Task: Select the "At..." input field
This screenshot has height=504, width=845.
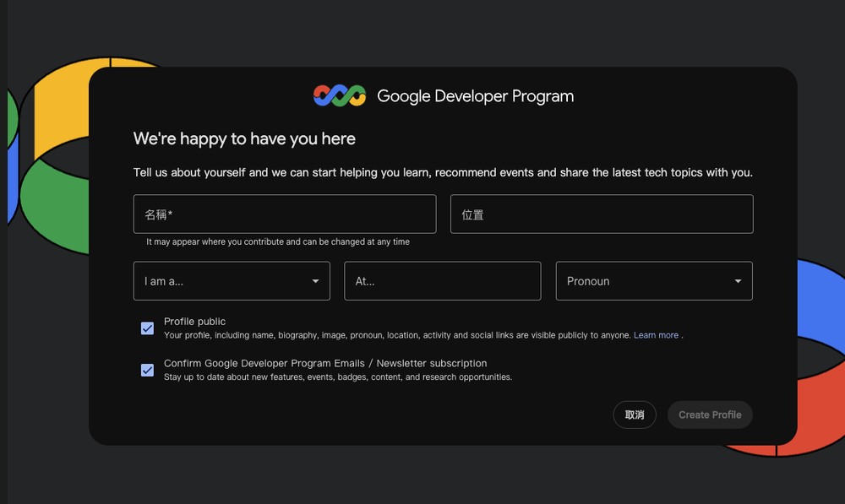Action: coord(443,281)
